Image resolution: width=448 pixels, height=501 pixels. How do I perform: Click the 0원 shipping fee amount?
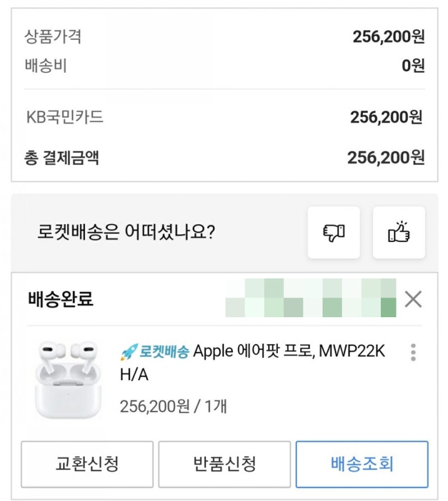pyautogui.click(x=413, y=66)
